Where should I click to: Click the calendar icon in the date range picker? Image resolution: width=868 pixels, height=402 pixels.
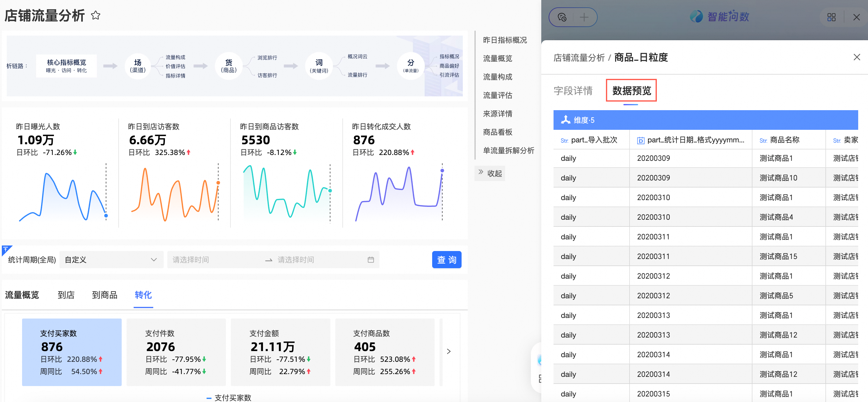[x=371, y=260]
